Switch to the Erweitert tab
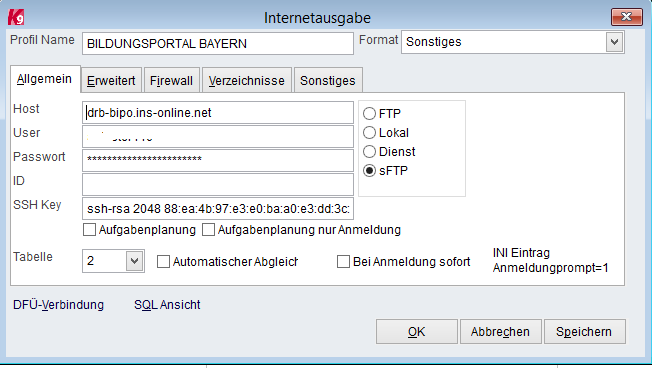Image resolution: width=652 pixels, height=368 pixels. tap(111, 80)
